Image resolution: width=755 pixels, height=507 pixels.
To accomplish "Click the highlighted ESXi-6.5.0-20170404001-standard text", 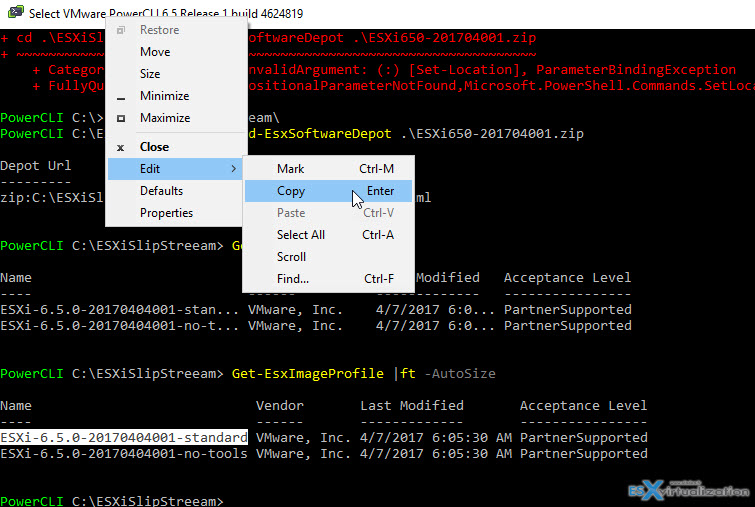I will [124, 438].
